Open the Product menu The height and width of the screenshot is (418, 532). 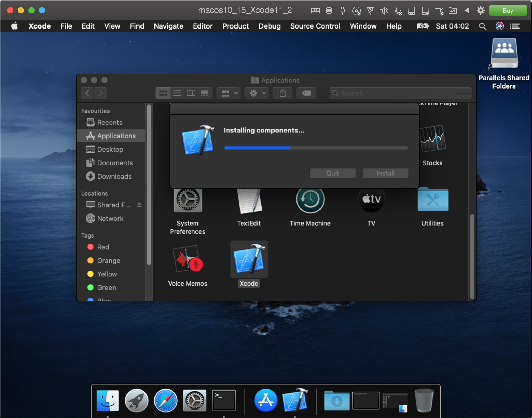tap(235, 26)
